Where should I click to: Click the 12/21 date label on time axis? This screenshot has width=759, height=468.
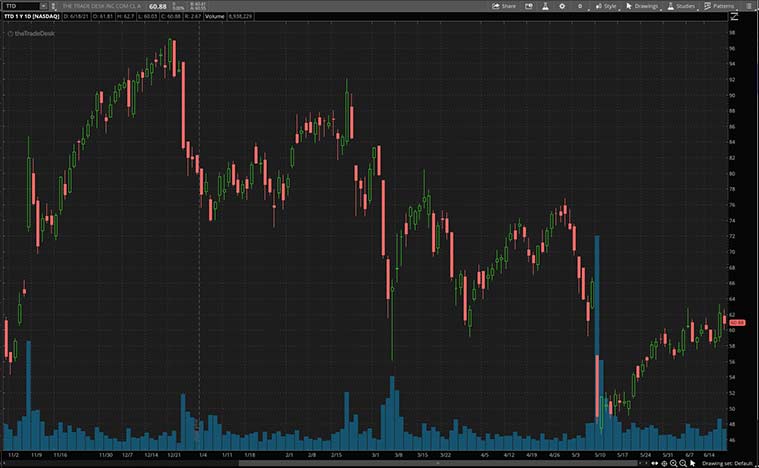tap(174, 455)
